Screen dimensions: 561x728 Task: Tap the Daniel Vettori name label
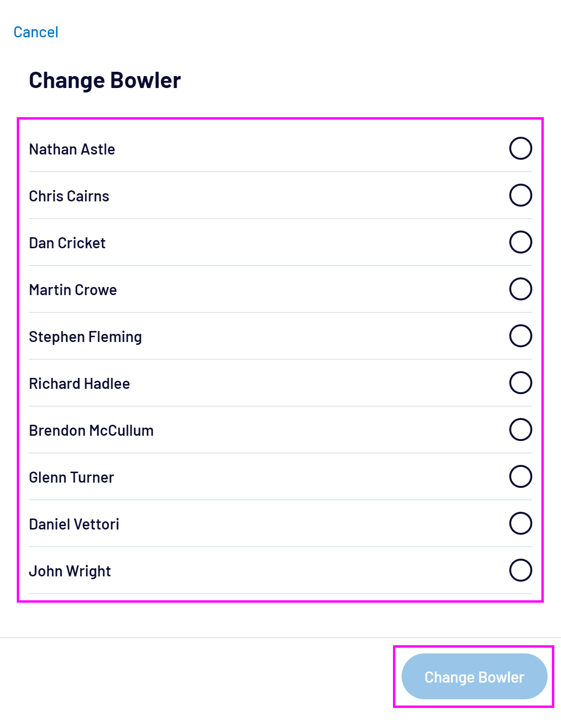74,524
